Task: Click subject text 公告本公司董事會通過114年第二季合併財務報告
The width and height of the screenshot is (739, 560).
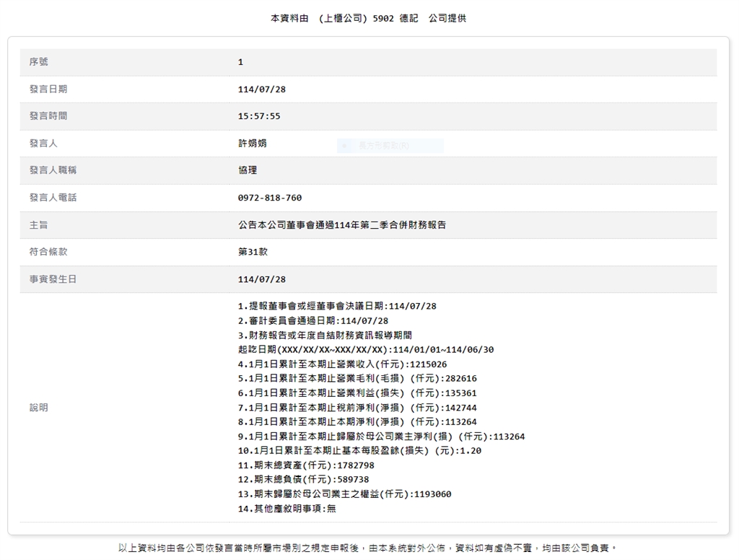Action: click(341, 225)
